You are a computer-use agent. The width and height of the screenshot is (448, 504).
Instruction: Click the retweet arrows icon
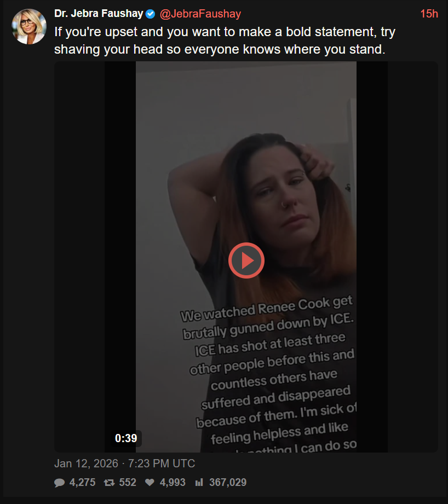click(110, 483)
